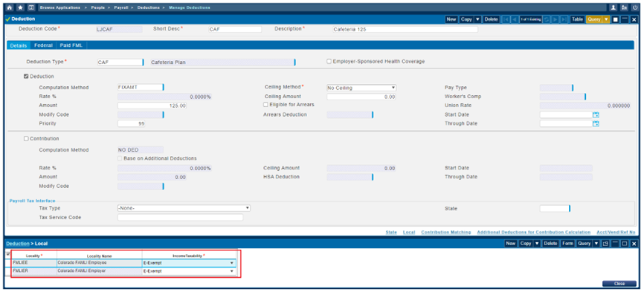
Task: Click the detach window icon in Local panel toolbar
Action: pos(605,244)
